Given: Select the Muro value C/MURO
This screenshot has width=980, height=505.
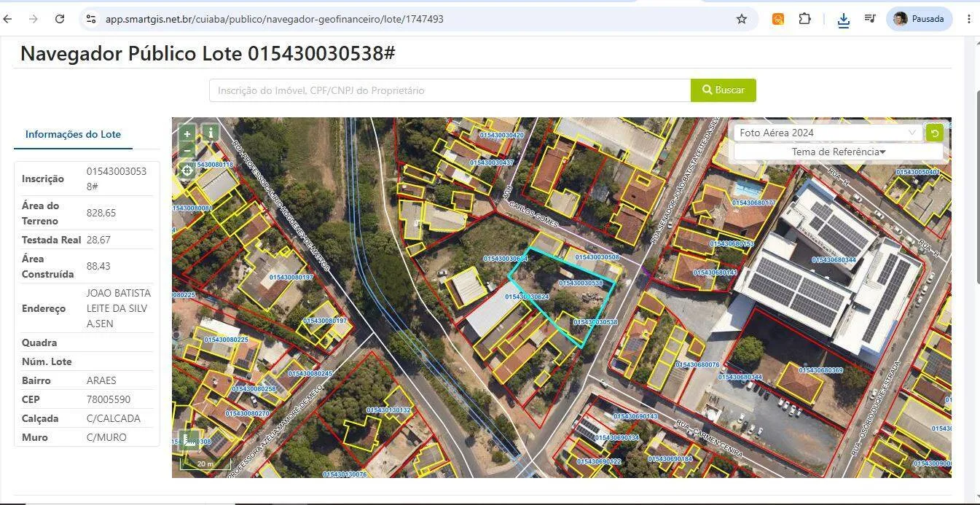Looking at the screenshot, I should [106, 437].
